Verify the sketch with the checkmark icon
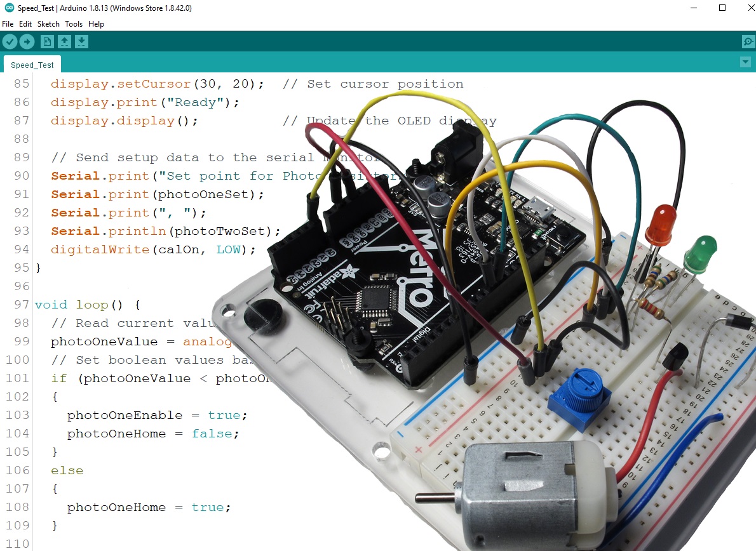Image resolution: width=756 pixels, height=551 pixels. pos(10,41)
